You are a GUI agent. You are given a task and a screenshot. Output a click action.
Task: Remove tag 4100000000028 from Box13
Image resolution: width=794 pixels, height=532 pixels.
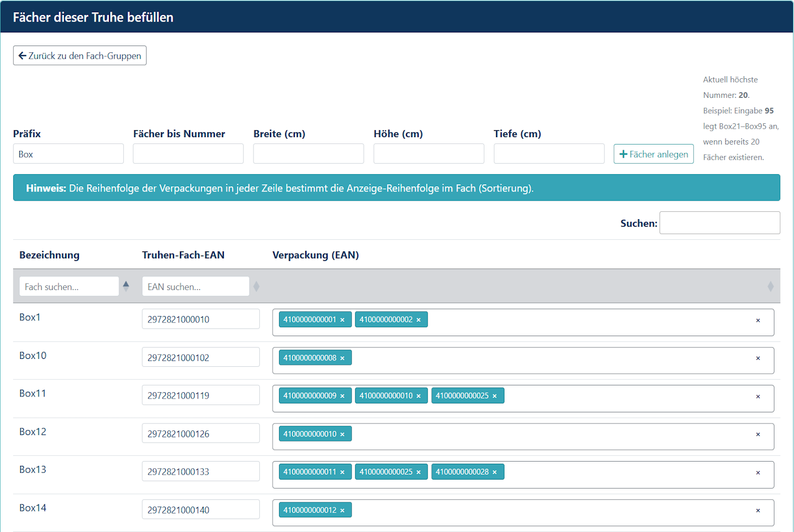tap(495, 472)
